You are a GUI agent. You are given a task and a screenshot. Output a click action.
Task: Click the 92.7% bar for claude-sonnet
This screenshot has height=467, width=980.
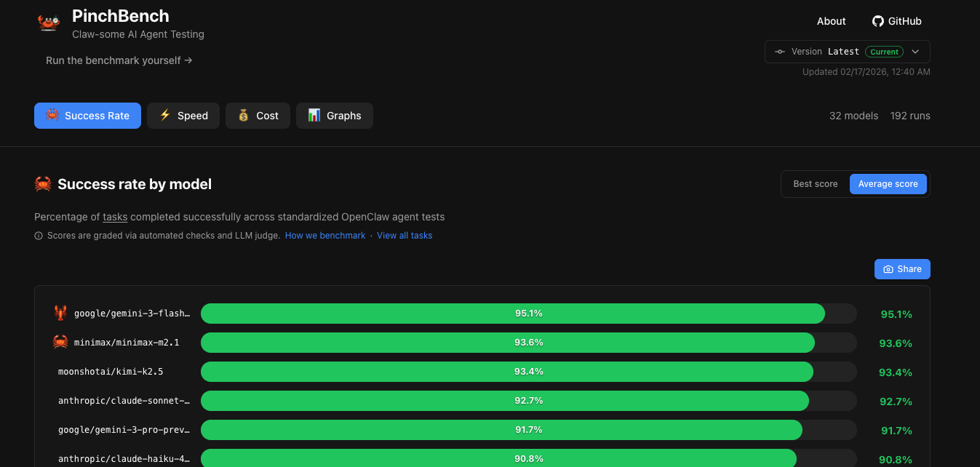(x=505, y=401)
